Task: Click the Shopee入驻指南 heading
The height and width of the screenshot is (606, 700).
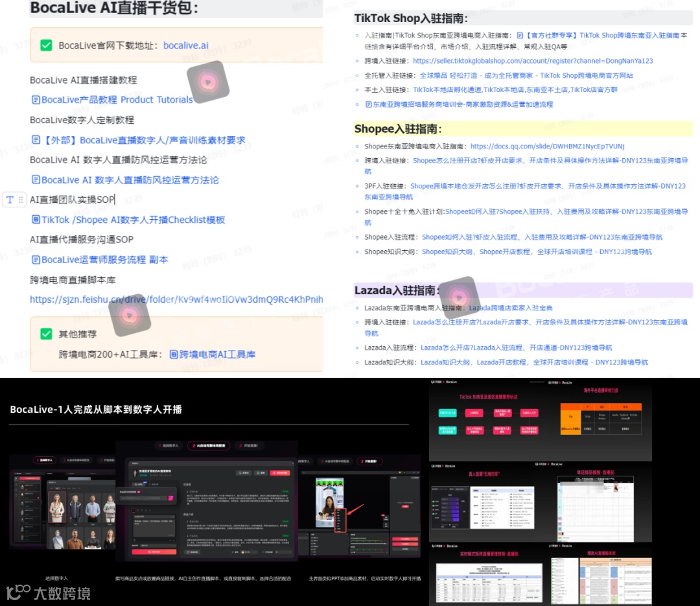Action: pos(398,129)
